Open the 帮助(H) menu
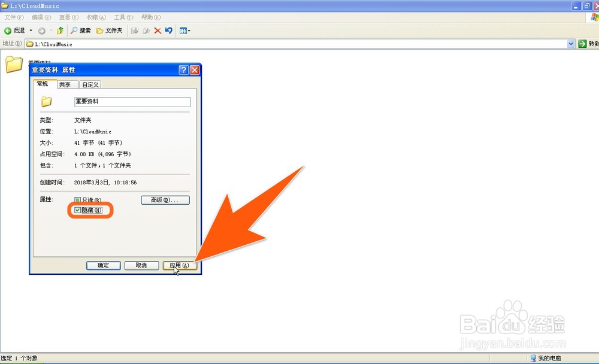This screenshot has height=364, width=599. click(x=151, y=17)
